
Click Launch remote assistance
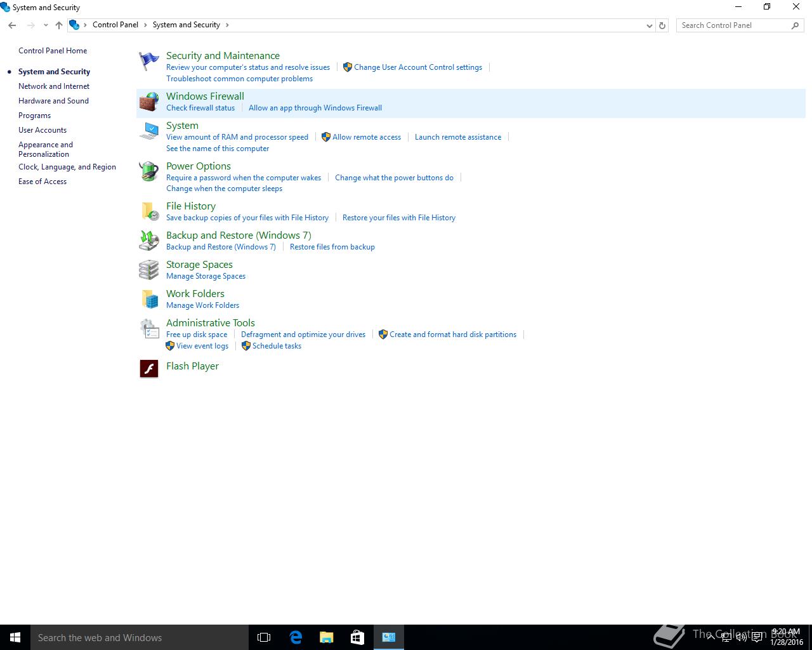click(458, 137)
